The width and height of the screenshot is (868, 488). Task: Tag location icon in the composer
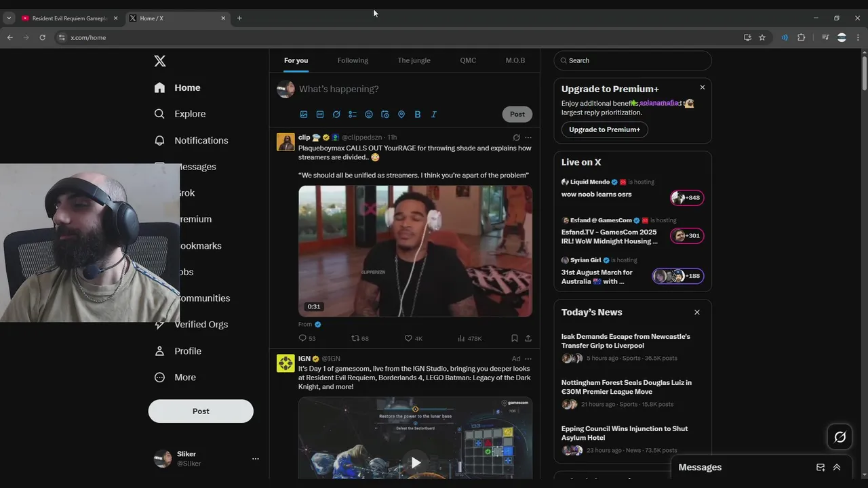[401, 115]
